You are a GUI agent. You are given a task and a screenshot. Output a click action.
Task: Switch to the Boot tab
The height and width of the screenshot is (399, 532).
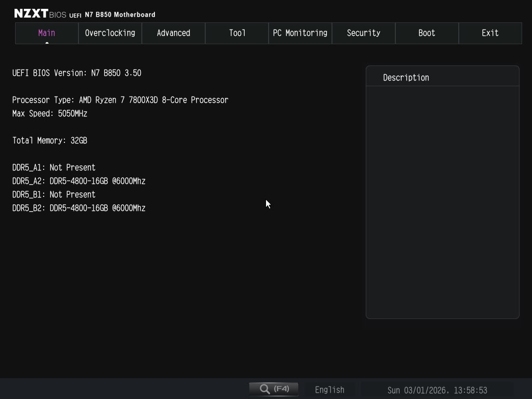click(427, 33)
